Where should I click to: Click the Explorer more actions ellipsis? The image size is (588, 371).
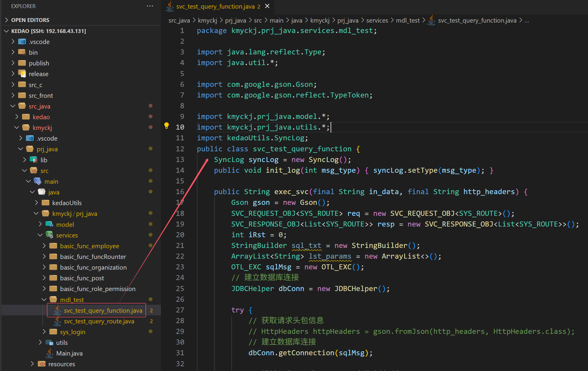[150, 6]
